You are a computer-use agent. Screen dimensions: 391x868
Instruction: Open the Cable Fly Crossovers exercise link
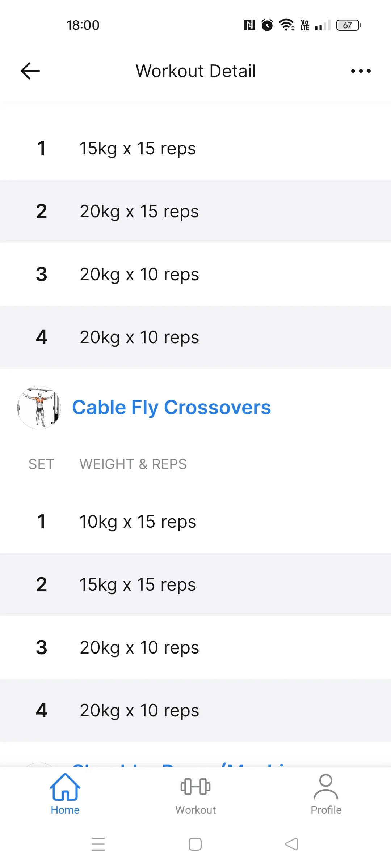172,408
